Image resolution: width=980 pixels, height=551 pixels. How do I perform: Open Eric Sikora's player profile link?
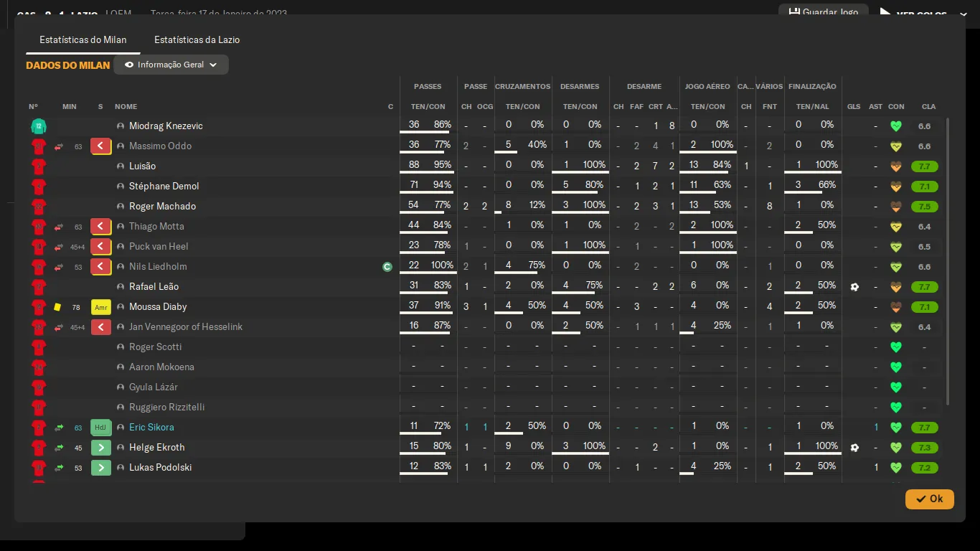(x=151, y=428)
